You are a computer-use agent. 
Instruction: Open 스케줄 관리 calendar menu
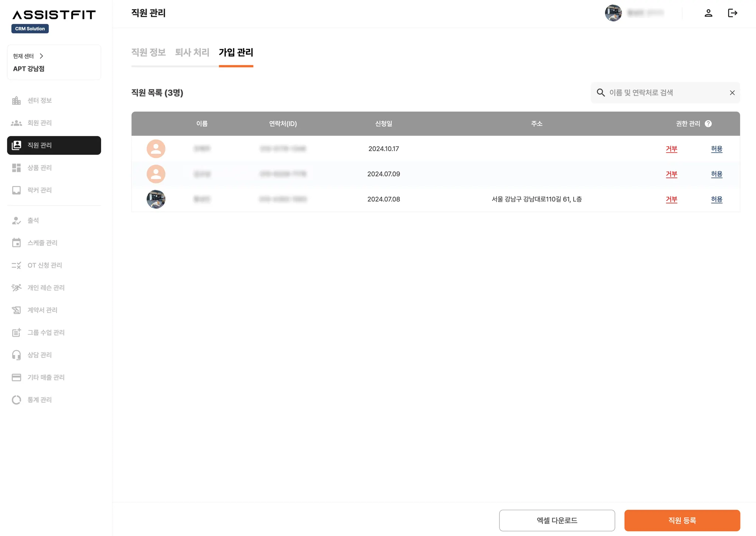[42, 243]
